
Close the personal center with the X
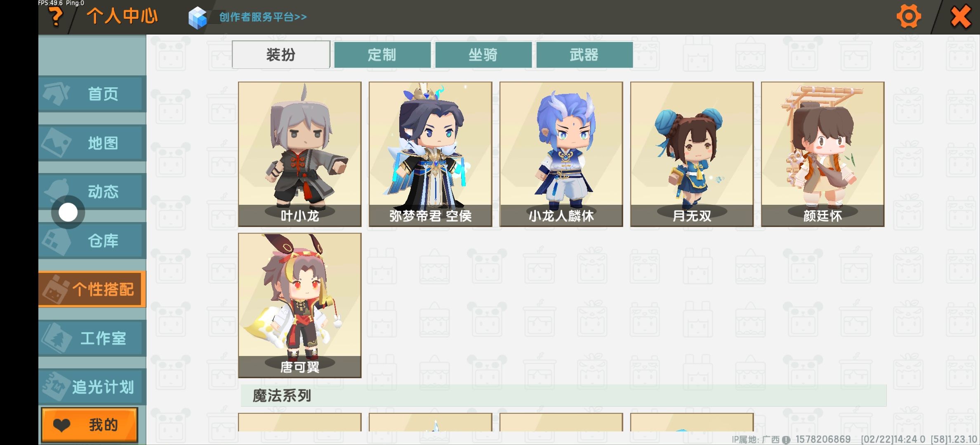click(x=961, y=17)
